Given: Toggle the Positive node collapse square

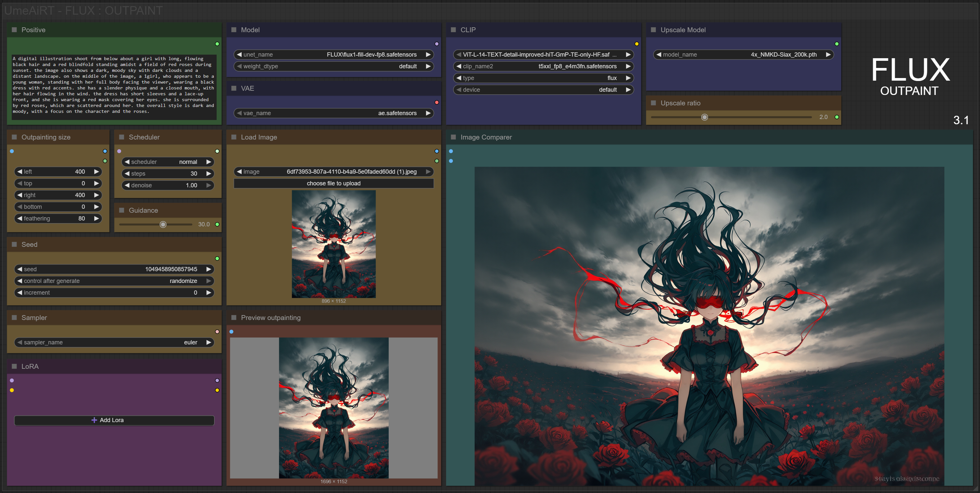Looking at the screenshot, I should pyautogui.click(x=14, y=30).
